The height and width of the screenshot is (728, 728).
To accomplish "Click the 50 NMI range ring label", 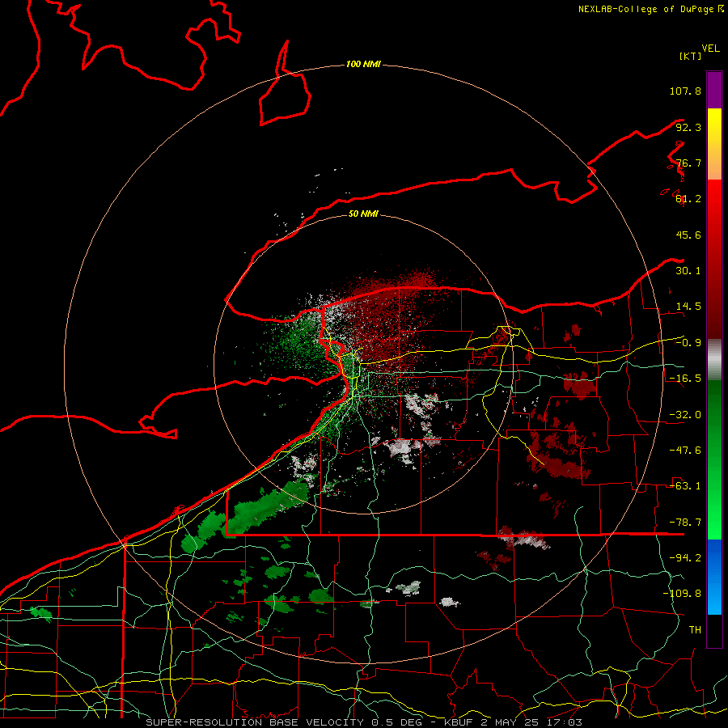I will pyautogui.click(x=363, y=214).
